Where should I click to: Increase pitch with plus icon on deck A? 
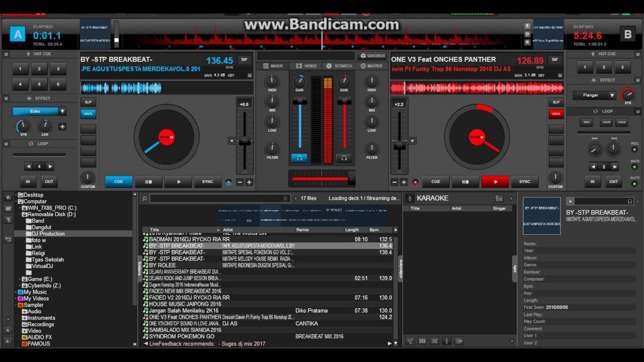[x=249, y=182]
